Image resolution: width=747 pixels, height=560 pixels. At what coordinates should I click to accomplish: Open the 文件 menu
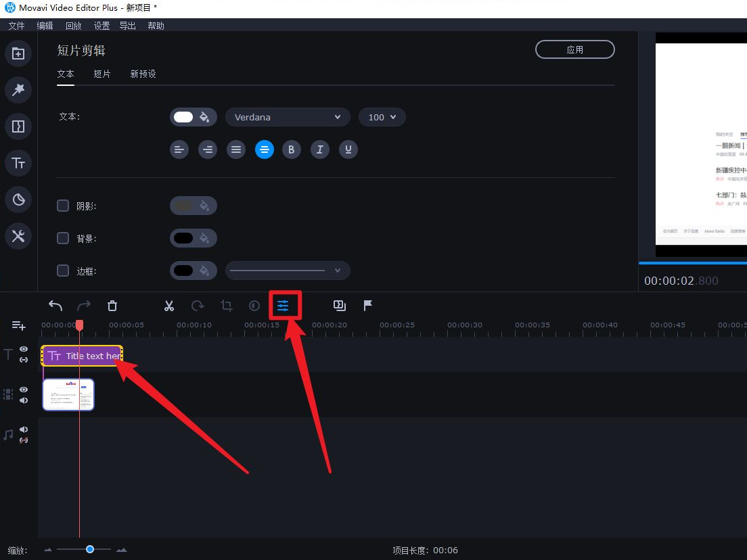(17, 26)
